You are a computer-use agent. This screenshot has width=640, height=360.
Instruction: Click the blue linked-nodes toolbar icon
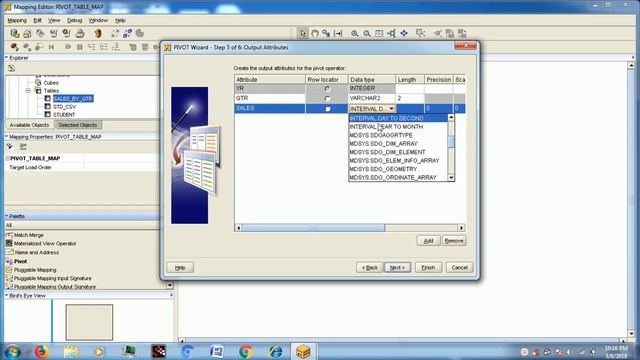[x=127, y=33]
